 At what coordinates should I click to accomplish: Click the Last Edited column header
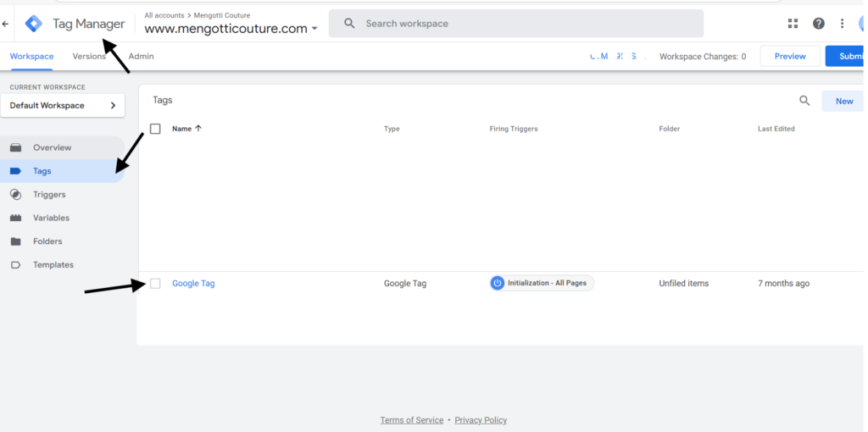coord(776,129)
